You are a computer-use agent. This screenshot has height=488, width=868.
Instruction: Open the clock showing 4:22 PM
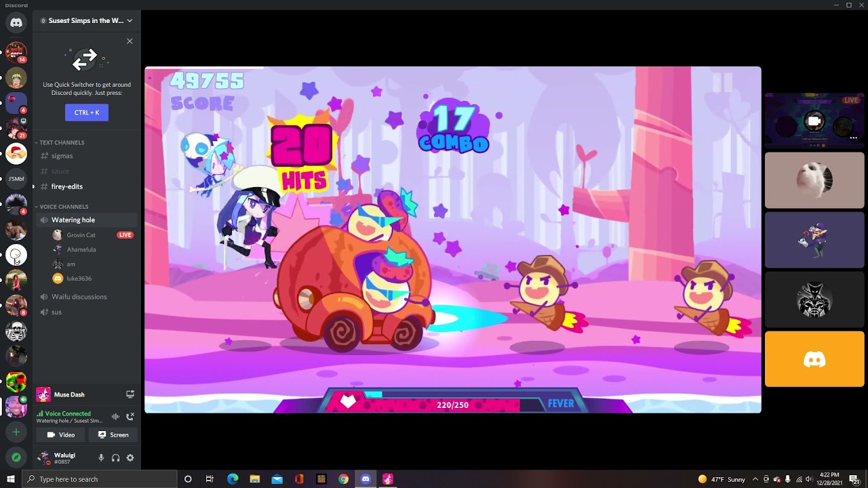coord(830,479)
